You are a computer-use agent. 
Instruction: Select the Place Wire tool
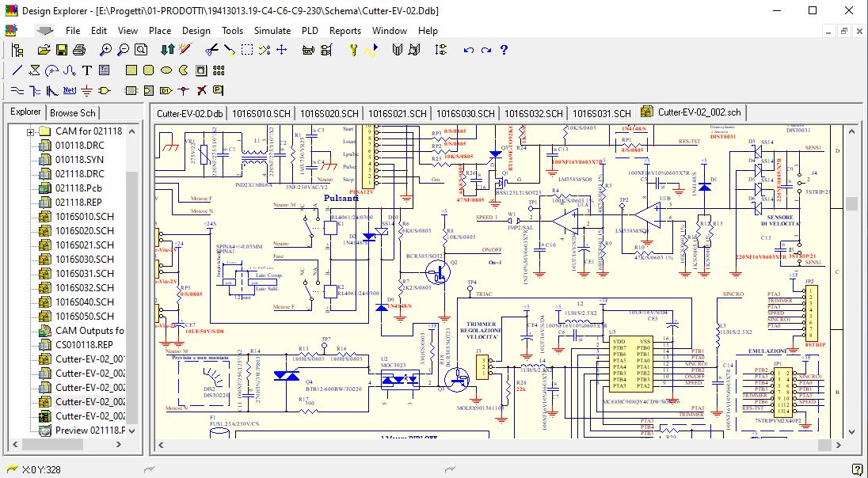(x=17, y=90)
